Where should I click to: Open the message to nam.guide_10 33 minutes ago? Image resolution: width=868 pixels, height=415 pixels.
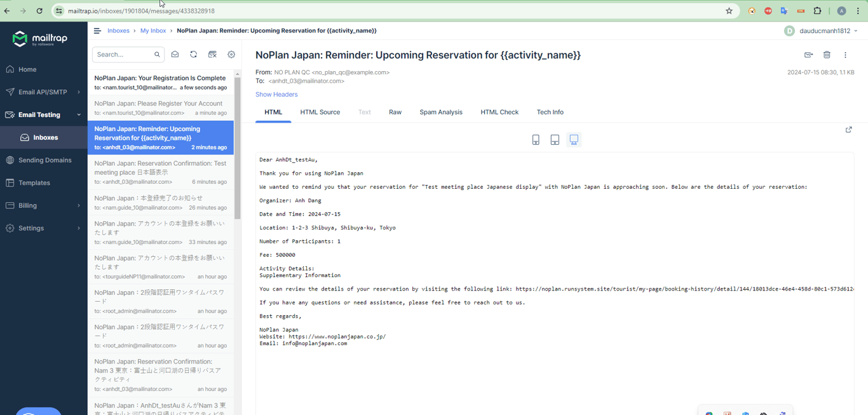click(160, 233)
